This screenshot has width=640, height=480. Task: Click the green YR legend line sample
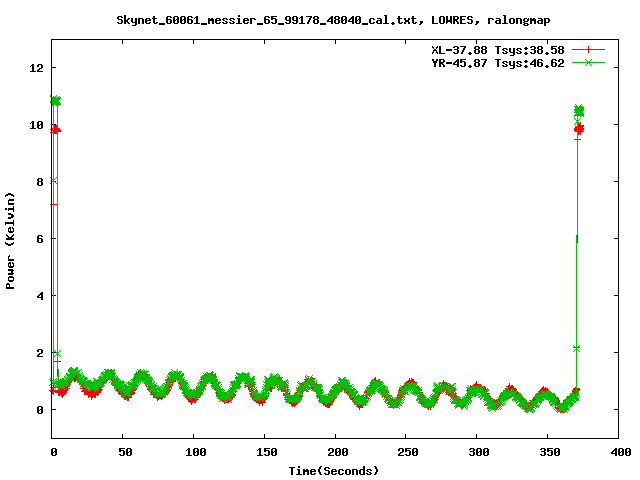click(x=588, y=62)
